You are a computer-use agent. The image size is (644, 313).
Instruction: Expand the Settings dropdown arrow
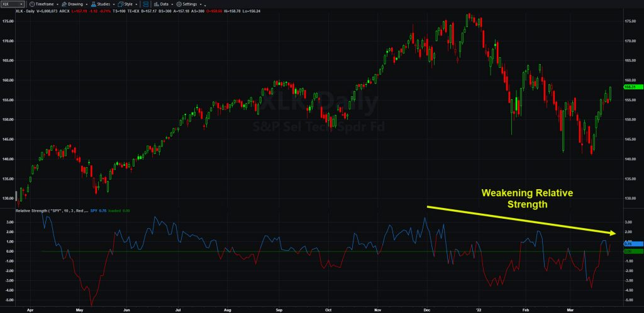201,4
